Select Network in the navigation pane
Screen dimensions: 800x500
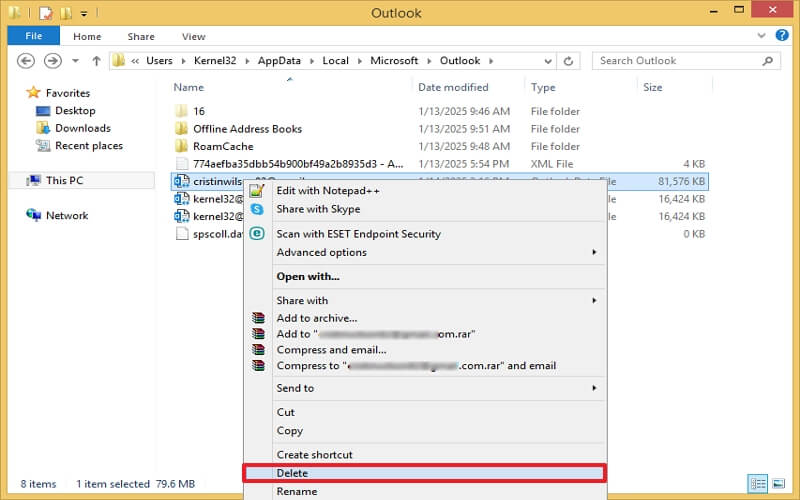67,216
